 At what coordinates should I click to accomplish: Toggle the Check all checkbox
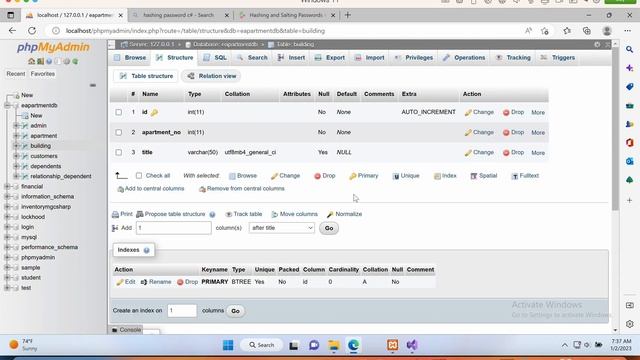[139, 176]
